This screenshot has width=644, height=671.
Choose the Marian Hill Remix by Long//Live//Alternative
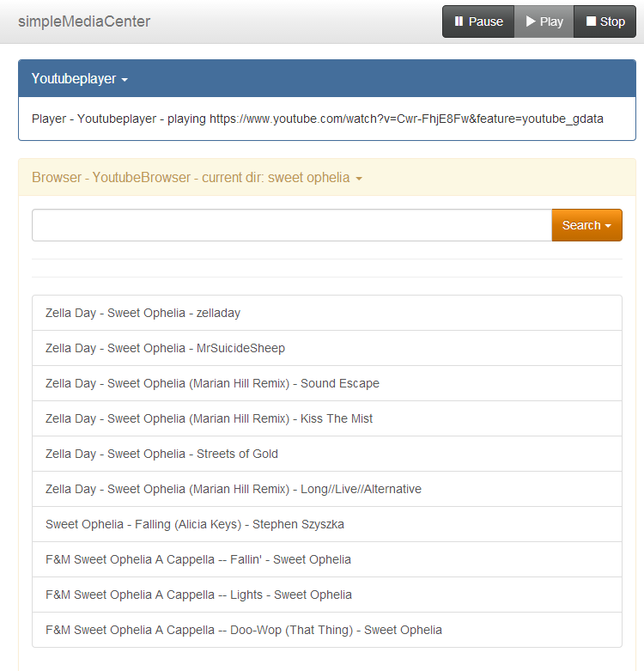click(327, 489)
